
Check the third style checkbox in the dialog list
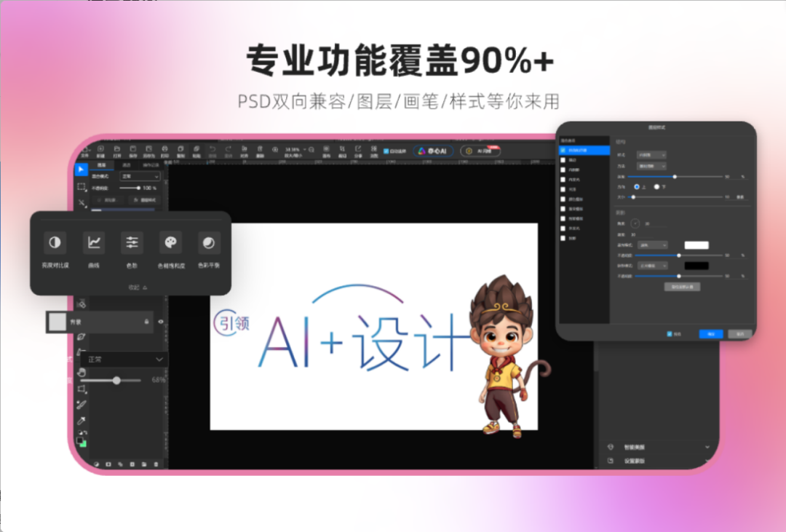563,170
